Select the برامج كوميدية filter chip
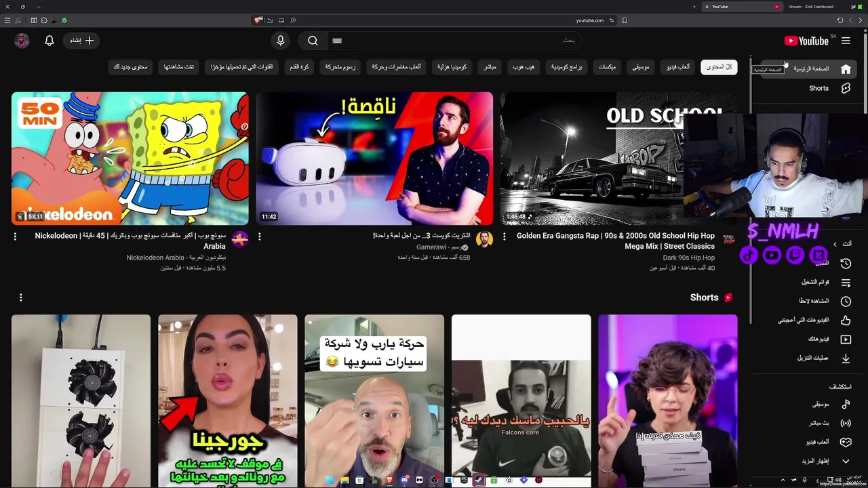Screen dimensions: 868x488 566,67
